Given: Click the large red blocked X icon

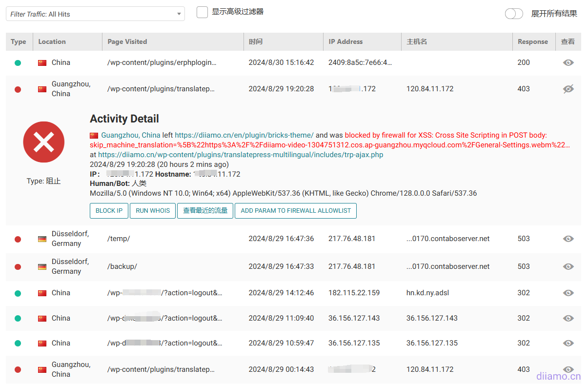Looking at the screenshot, I should (x=44, y=142).
